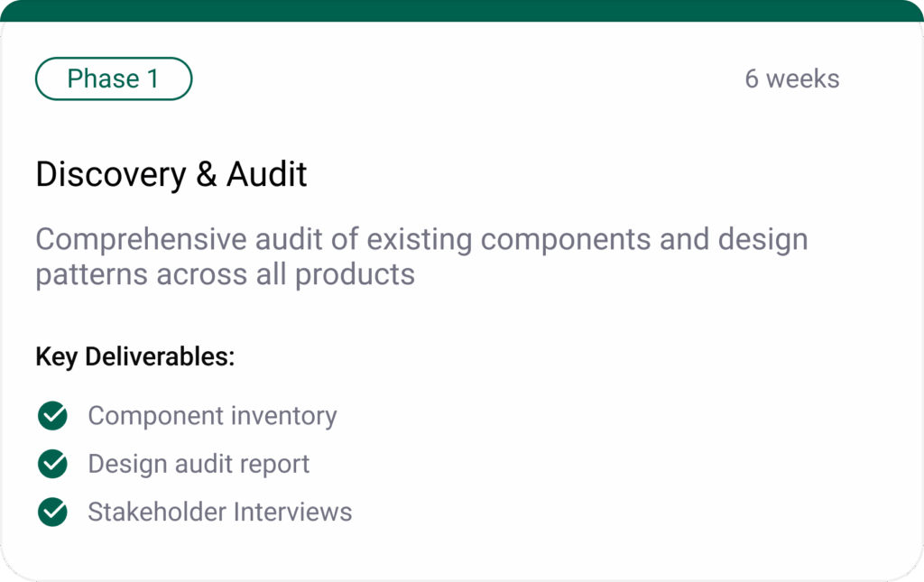
Task: Open the Component inventory deliverable text
Action: coord(212,416)
